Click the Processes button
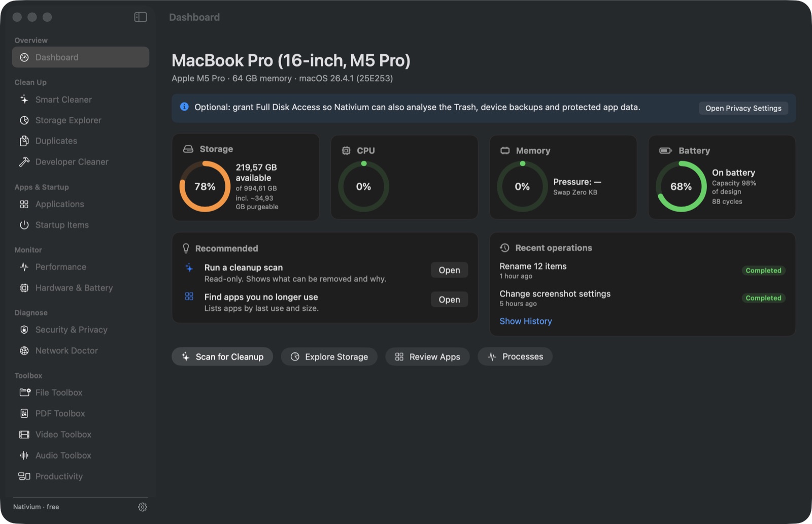This screenshot has height=524, width=812. point(515,356)
